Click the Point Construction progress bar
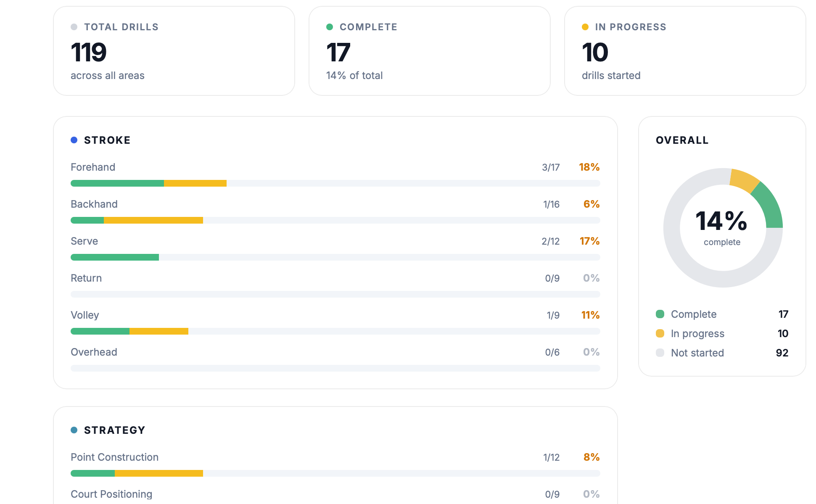816x504 pixels. 335,473
